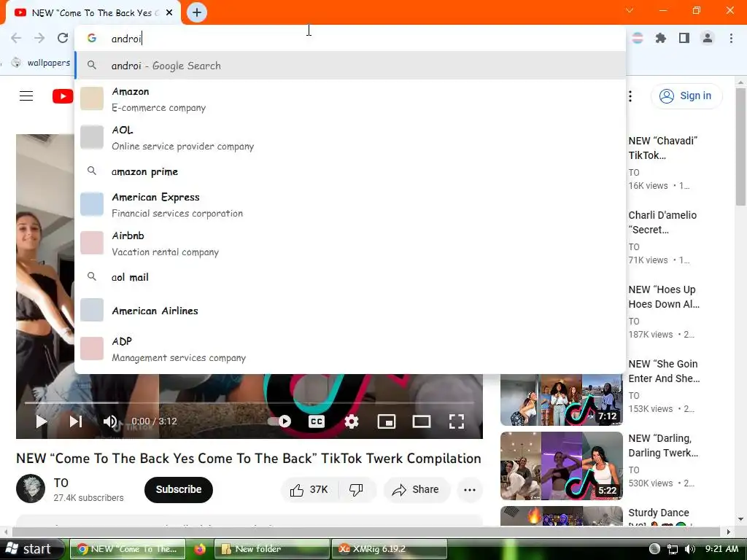
Task: Mute the video volume
Action: pyautogui.click(x=110, y=421)
